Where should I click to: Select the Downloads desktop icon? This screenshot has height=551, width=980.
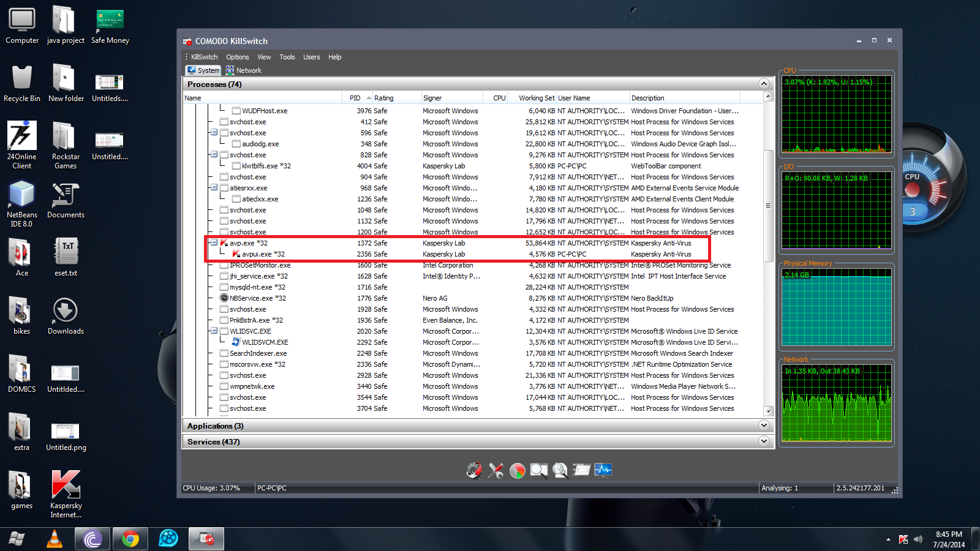point(66,317)
